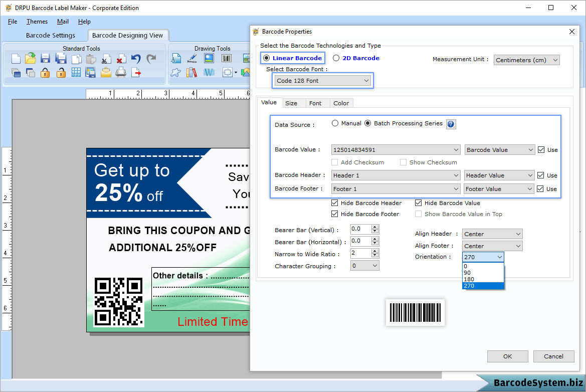Enable the Add Checksum checkbox
The height and width of the screenshot is (392, 586).
click(335, 162)
